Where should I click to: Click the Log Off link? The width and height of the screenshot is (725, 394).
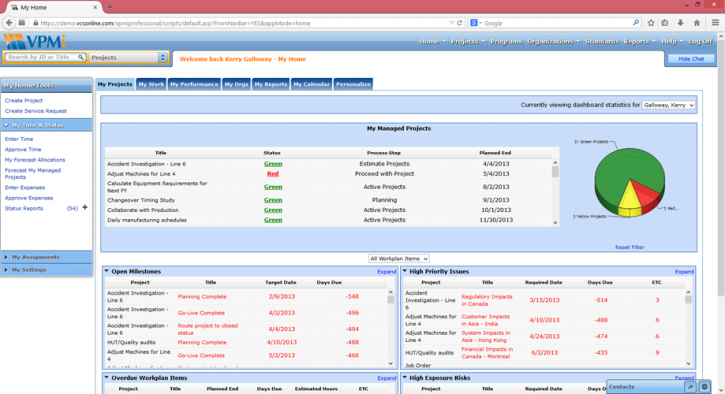[700, 42]
